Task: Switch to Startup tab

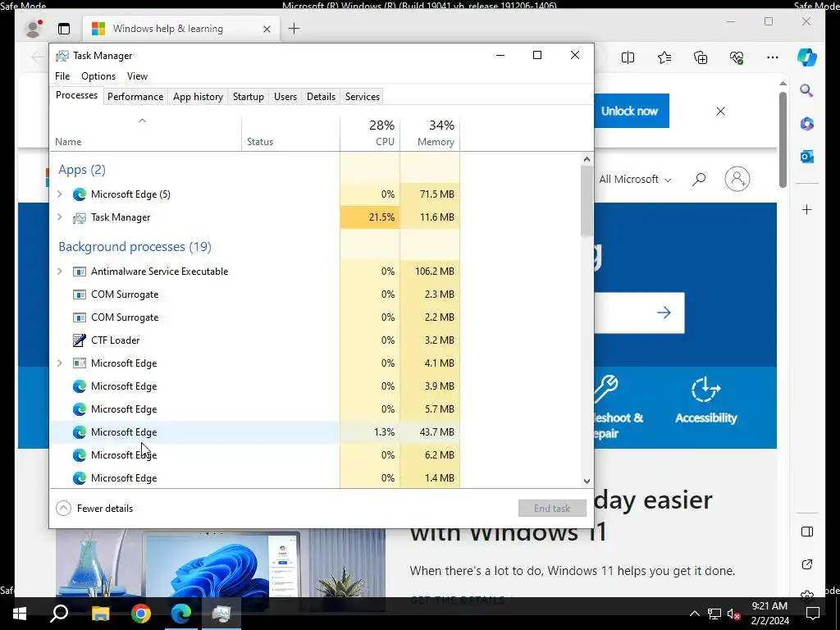Action: click(248, 97)
